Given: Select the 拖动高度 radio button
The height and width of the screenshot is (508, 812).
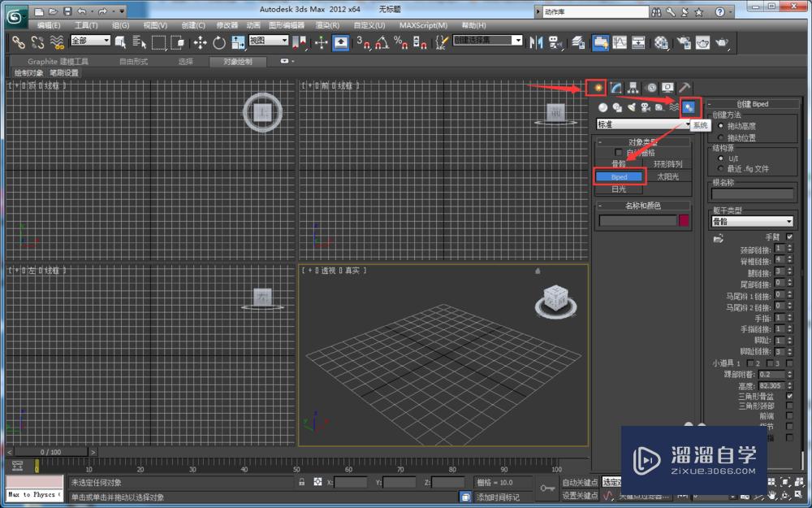Looking at the screenshot, I should click(x=720, y=126).
